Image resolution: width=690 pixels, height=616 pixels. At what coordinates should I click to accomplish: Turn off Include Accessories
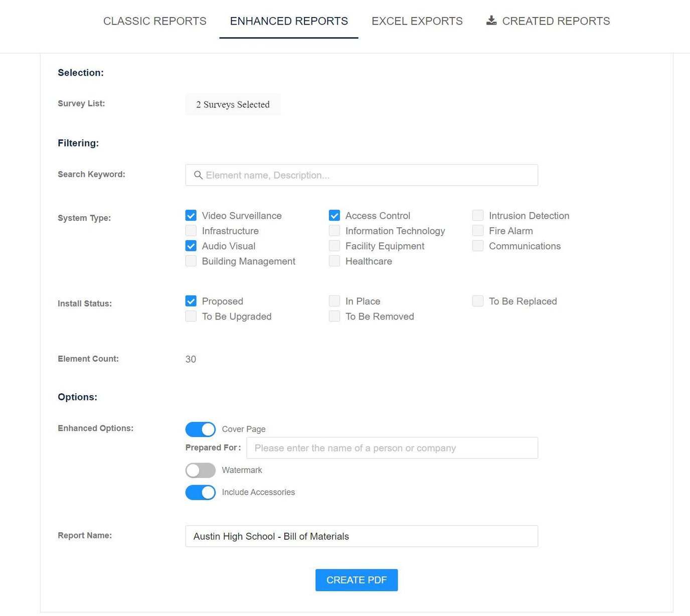(x=200, y=492)
